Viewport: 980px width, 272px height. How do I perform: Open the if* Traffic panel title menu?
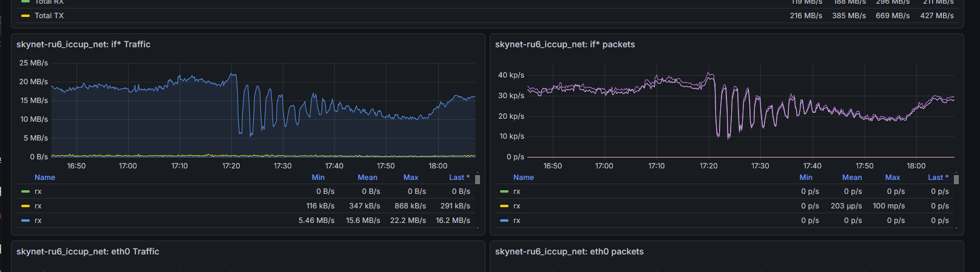[83, 44]
